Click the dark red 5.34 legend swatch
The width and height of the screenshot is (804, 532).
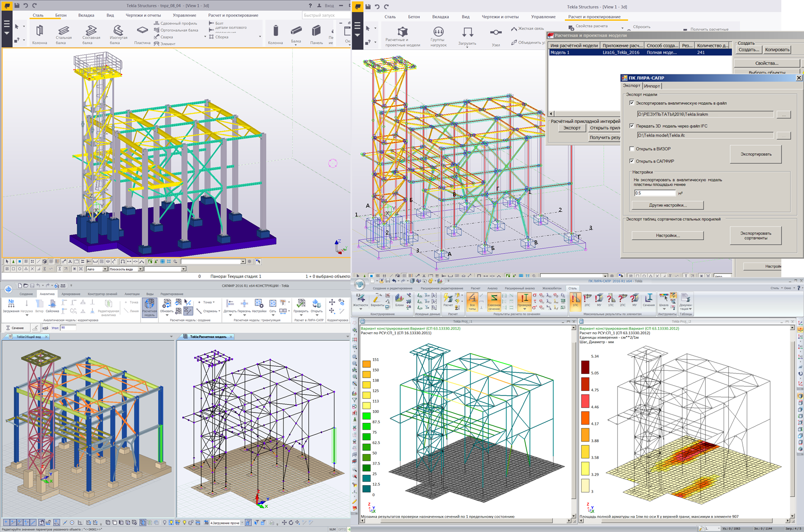tap(585, 367)
